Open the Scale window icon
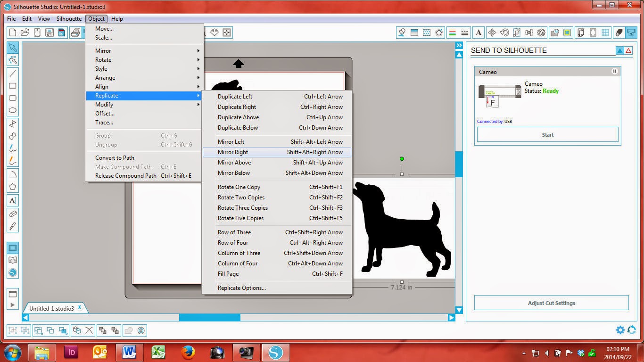 point(517,33)
